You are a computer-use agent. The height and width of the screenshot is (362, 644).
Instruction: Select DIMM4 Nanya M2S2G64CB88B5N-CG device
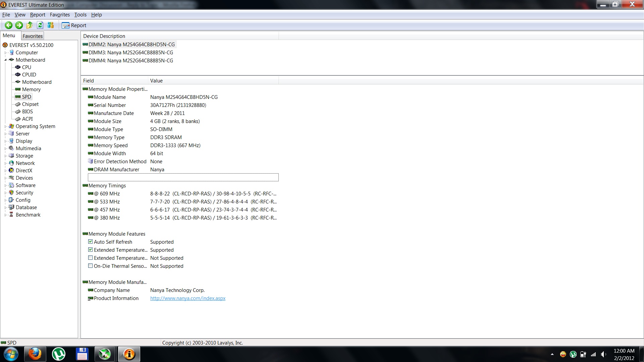(128, 61)
